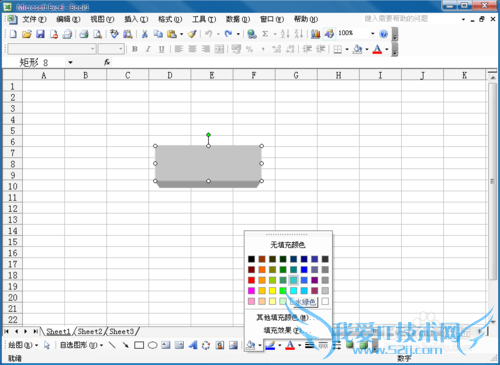This screenshot has width=500, height=365.
Task: Sort ascending with the A-Z icon
Action: (285, 34)
